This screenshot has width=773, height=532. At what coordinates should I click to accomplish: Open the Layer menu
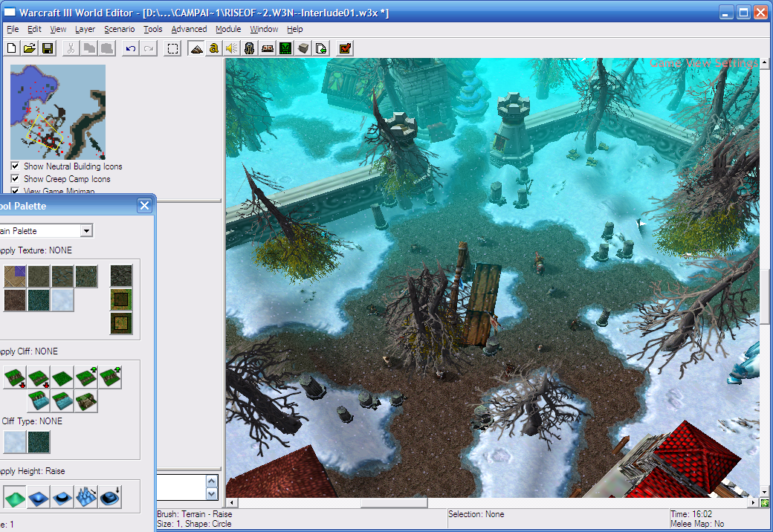click(x=85, y=29)
